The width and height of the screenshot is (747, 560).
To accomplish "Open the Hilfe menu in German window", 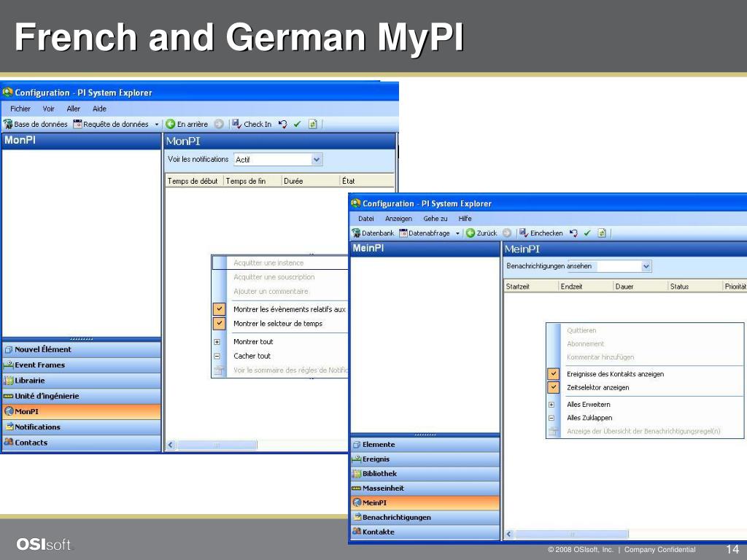I will pos(465,219).
